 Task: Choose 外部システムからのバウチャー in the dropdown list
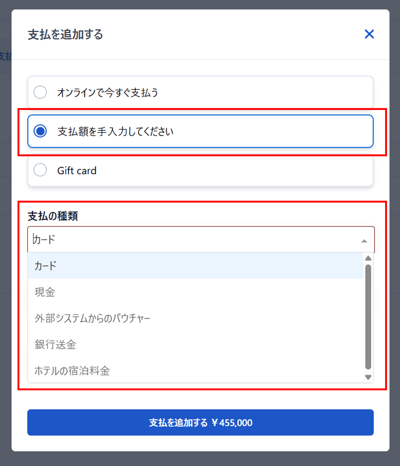pos(196,318)
